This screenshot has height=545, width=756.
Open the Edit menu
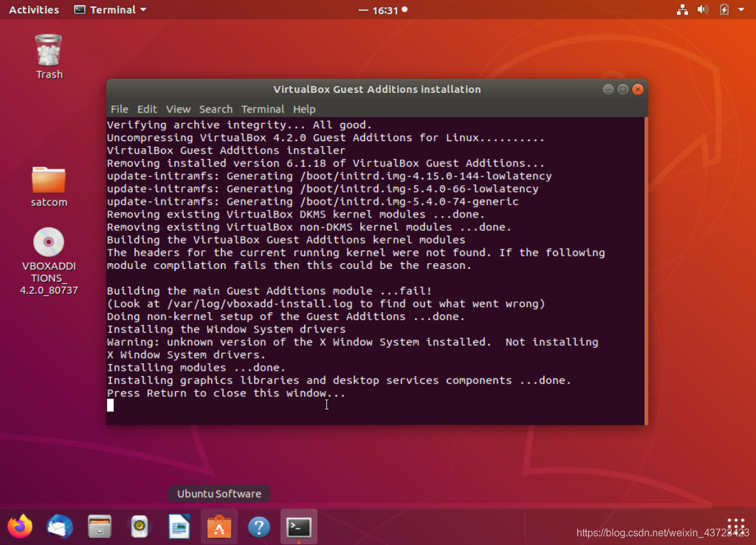[146, 109]
